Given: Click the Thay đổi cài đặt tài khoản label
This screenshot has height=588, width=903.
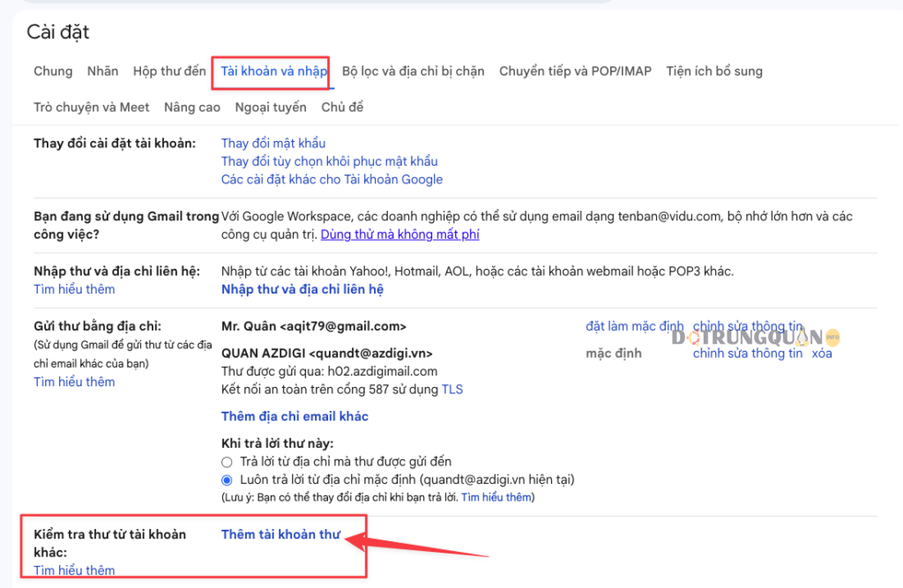Looking at the screenshot, I should tap(115, 144).
